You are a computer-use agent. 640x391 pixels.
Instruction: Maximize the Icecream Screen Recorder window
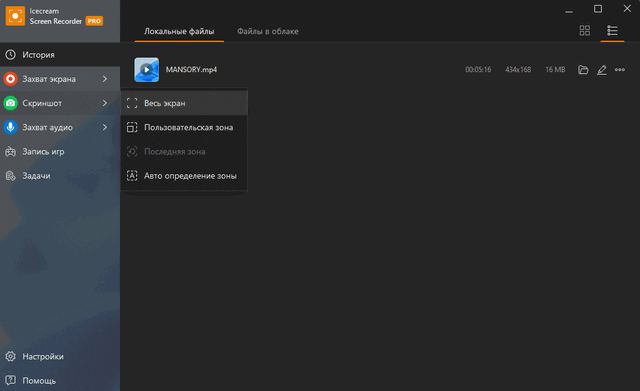598,9
